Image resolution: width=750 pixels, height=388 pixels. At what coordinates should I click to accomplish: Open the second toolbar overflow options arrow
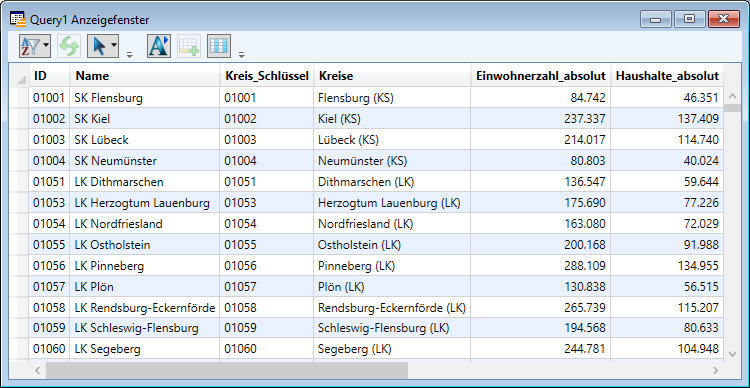(x=242, y=55)
